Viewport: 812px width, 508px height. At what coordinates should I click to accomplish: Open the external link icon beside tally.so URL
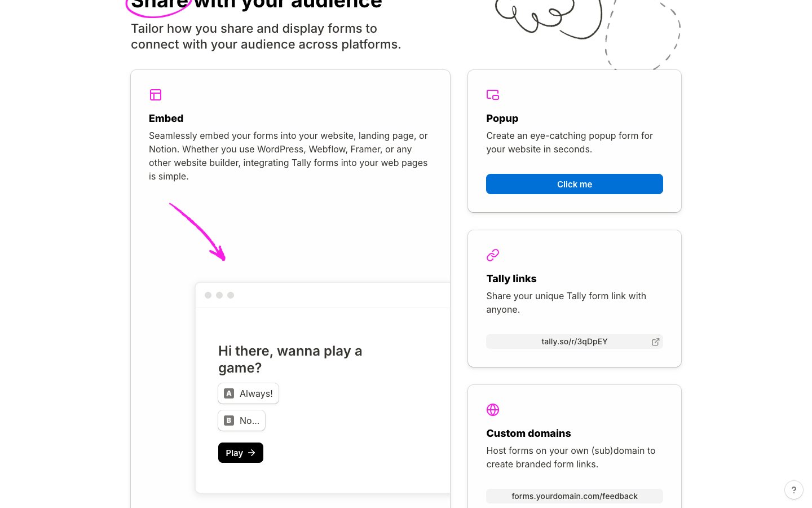655,341
